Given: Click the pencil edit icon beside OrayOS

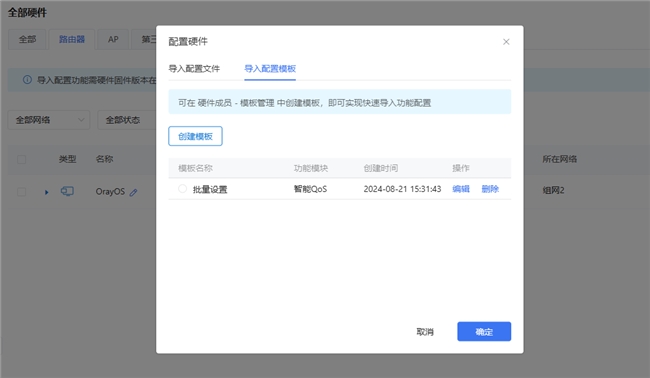Looking at the screenshot, I should pyautogui.click(x=133, y=192).
